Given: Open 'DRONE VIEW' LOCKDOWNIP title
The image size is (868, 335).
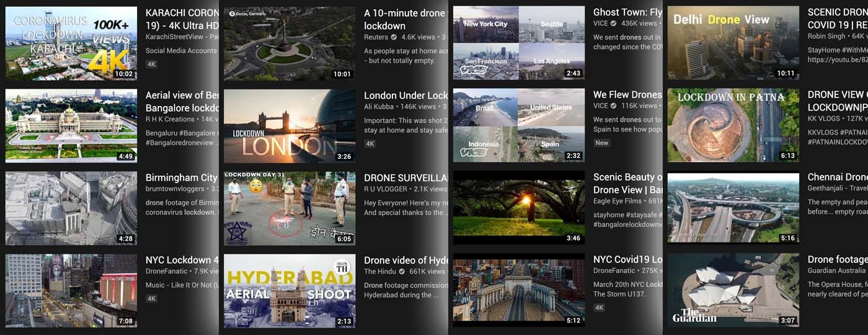Looking at the screenshot, I should coord(838,101).
